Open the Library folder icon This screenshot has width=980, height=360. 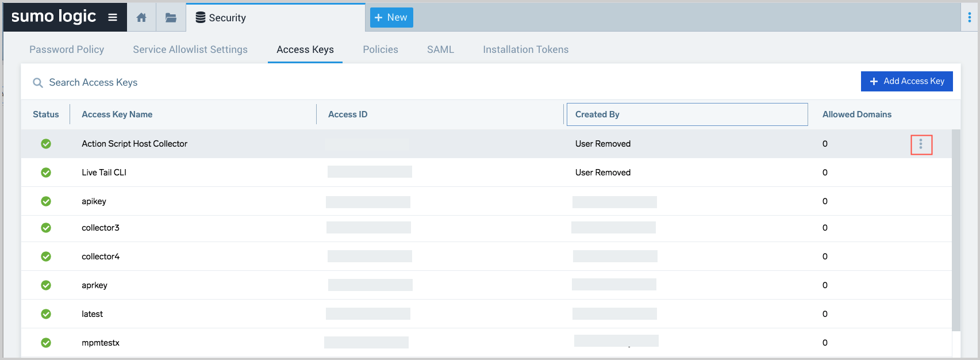pos(171,18)
